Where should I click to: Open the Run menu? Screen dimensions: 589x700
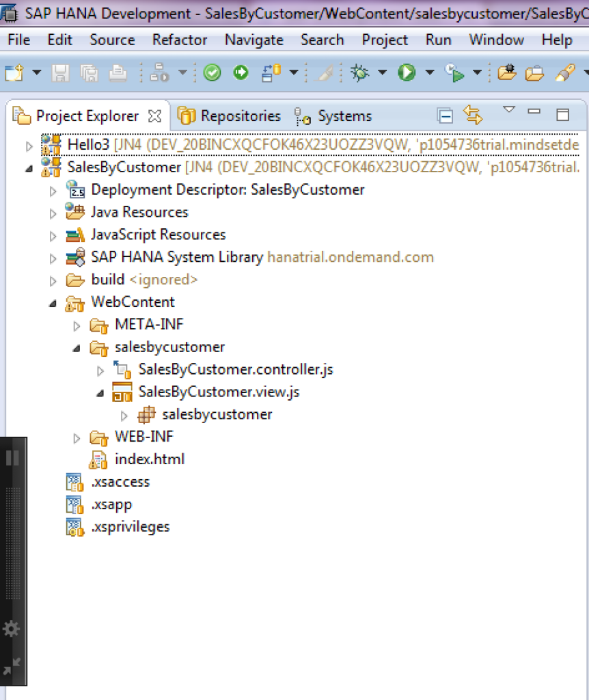[x=438, y=40]
